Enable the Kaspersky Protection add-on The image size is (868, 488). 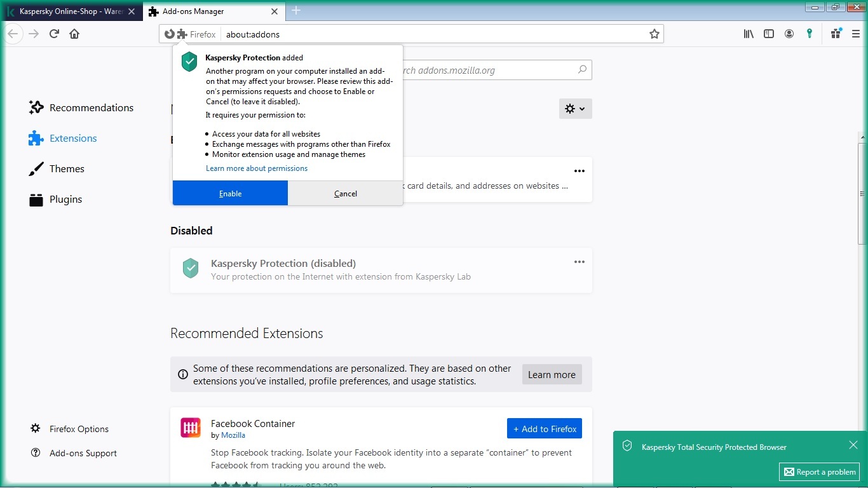point(230,193)
